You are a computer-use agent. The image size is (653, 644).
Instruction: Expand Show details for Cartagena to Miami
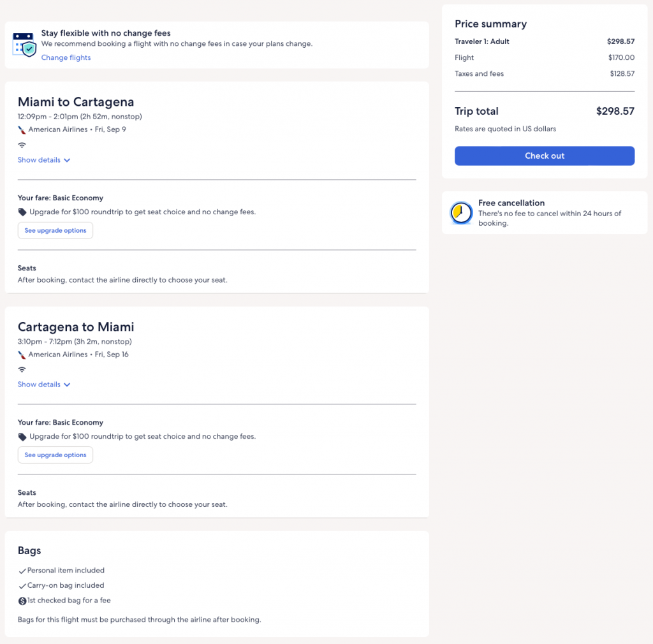(43, 384)
